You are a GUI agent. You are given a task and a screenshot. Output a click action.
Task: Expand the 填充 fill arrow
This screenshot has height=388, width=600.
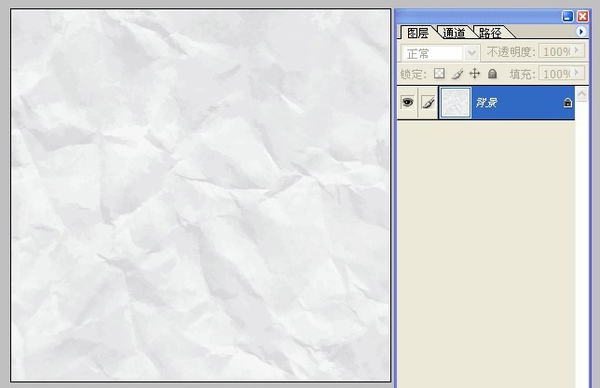[577, 73]
